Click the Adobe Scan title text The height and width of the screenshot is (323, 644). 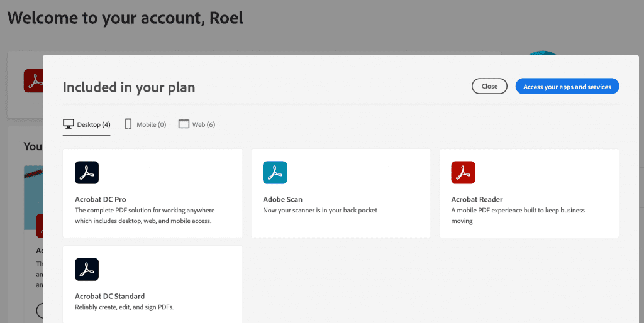coord(282,200)
